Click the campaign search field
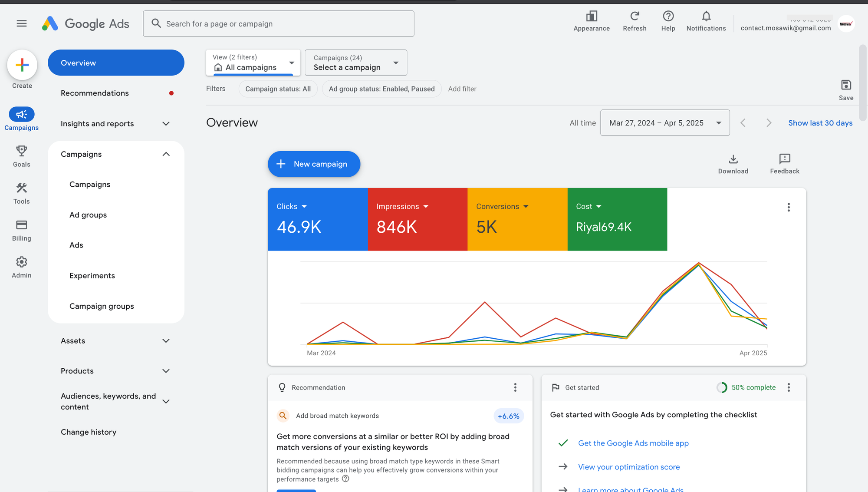868x492 pixels. [x=279, y=24]
